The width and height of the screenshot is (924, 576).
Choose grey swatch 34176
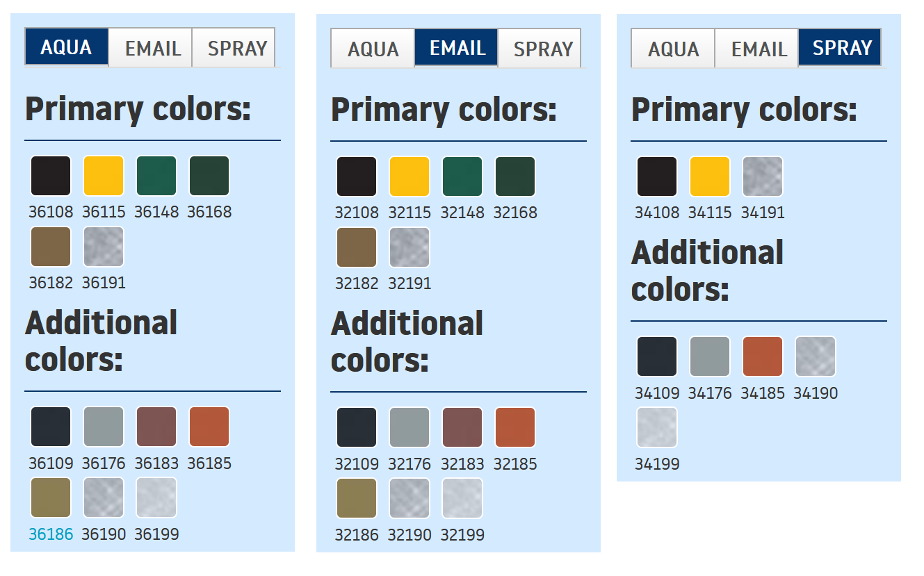[710, 357]
